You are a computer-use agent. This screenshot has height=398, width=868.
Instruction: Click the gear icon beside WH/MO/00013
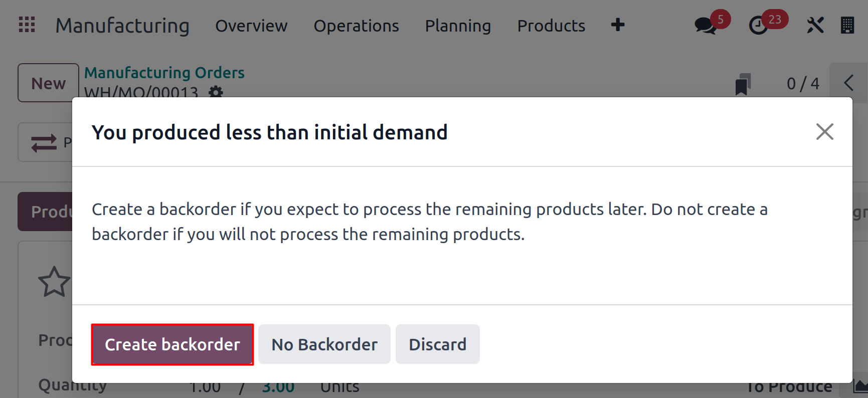coord(216,92)
